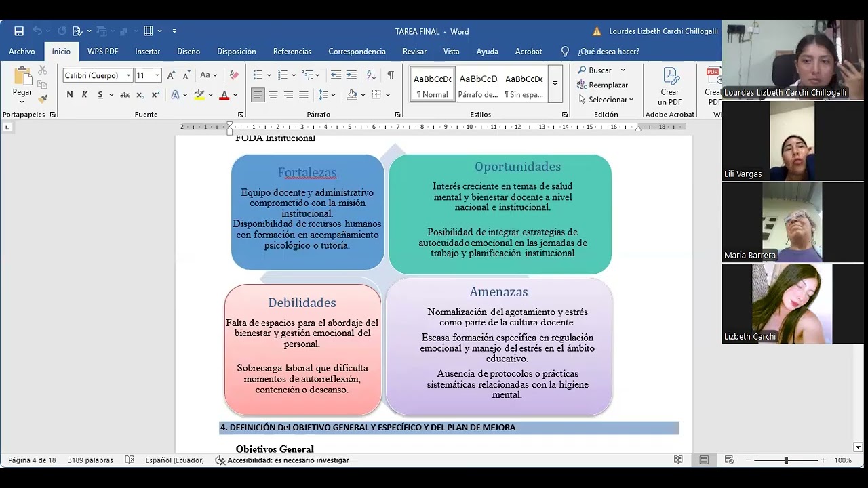Viewport: 868px width, 488px height.
Task: Align text left
Action: point(258,95)
